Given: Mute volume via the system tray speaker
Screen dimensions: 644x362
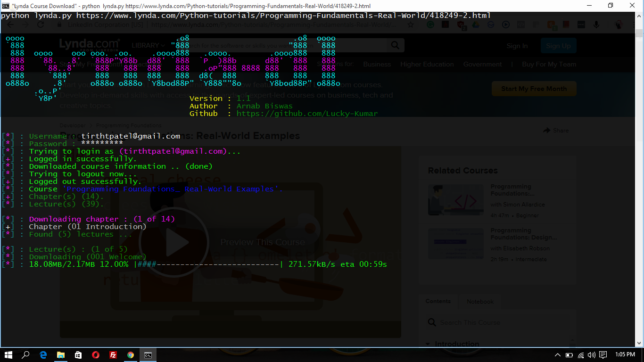Looking at the screenshot, I should pyautogui.click(x=591, y=355).
